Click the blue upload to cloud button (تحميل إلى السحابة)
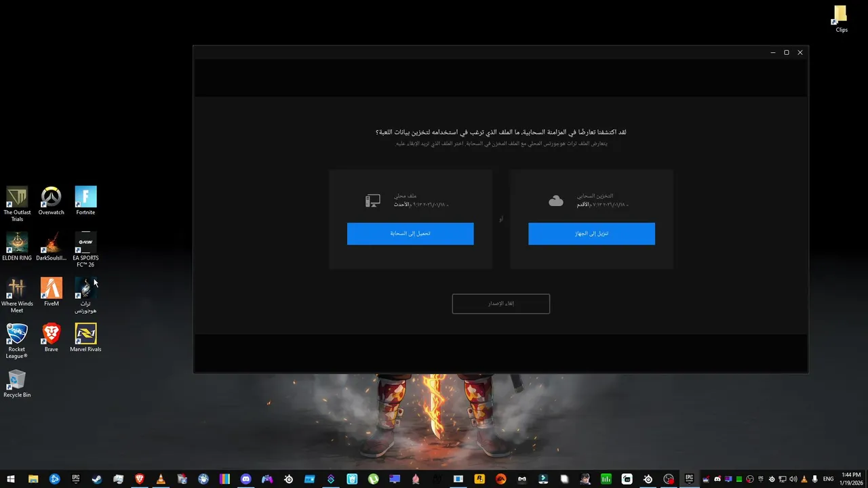The width and height of the screenshot is (868, 488). click(x=410, y=233)
